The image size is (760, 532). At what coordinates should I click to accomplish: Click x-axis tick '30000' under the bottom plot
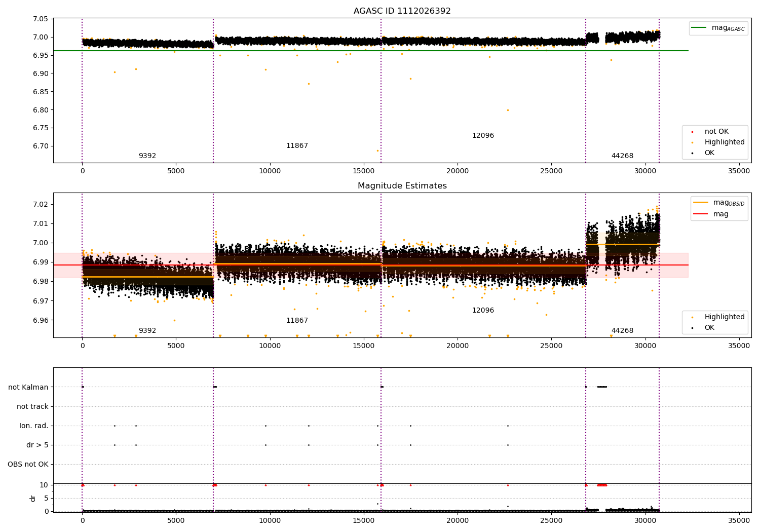(x=645, y=520)
